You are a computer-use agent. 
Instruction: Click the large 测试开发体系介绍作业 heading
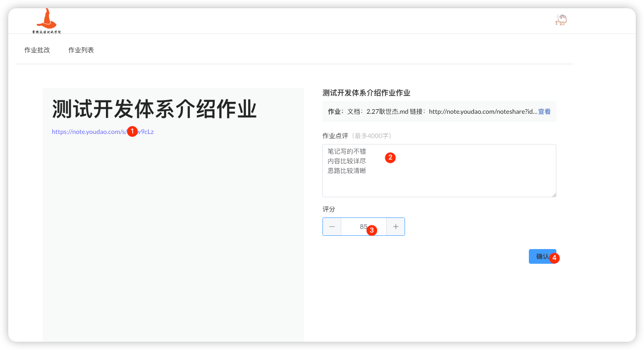pyautogui.click(x=154, y=110)
